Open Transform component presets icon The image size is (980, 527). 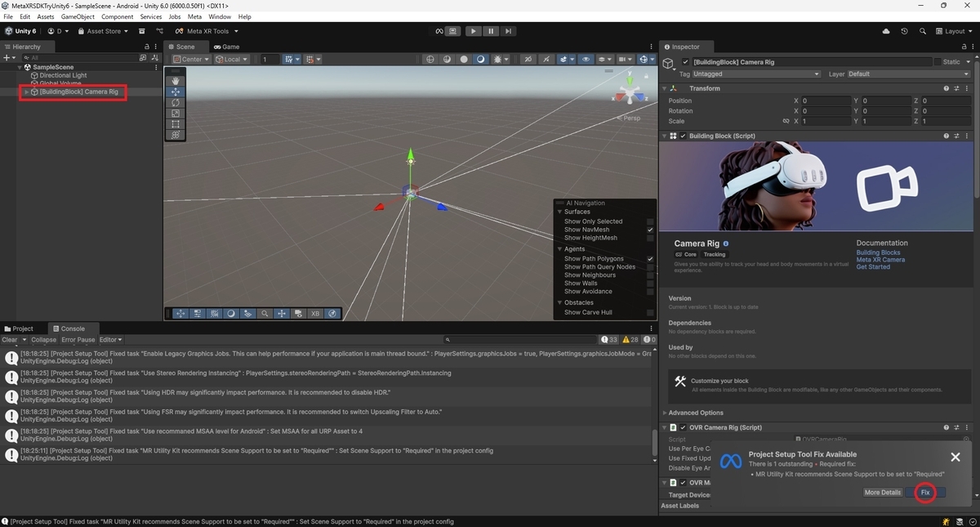[956, 88]
